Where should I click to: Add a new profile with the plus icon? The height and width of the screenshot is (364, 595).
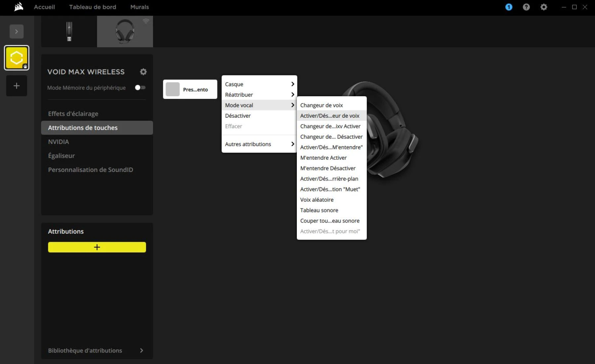click(x=16, y=86)
